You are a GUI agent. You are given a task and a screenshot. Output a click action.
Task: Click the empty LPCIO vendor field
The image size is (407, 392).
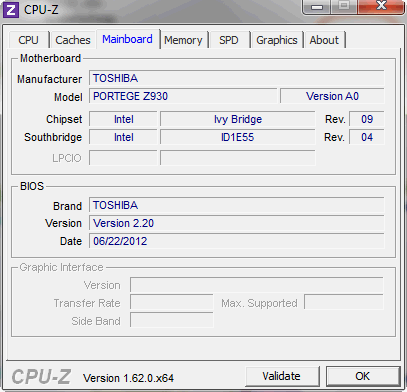coord(123,158)
